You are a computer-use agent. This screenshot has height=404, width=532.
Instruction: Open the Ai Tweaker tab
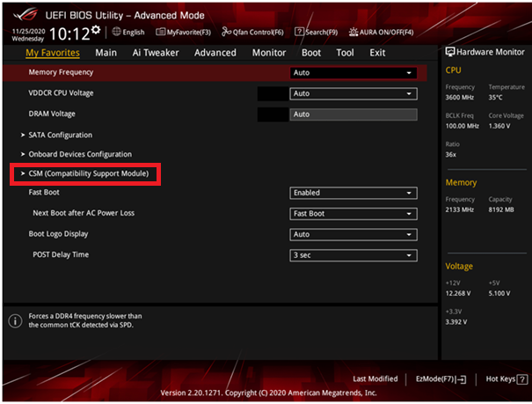tap(156, 53)
